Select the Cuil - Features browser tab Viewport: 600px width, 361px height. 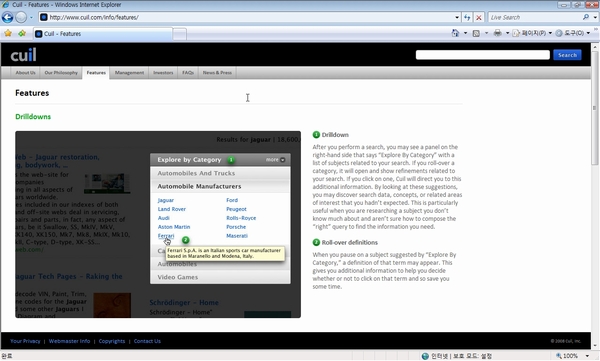pos(103,34)
